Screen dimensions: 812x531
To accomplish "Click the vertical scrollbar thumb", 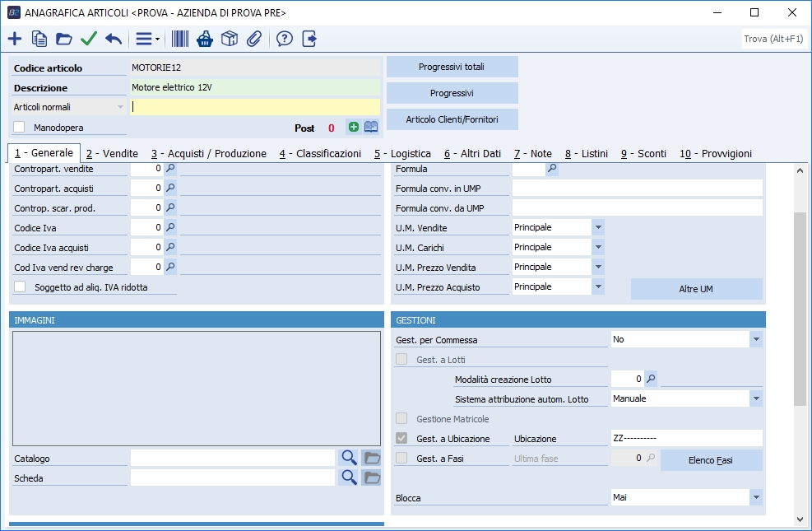I will coord(800,309).
